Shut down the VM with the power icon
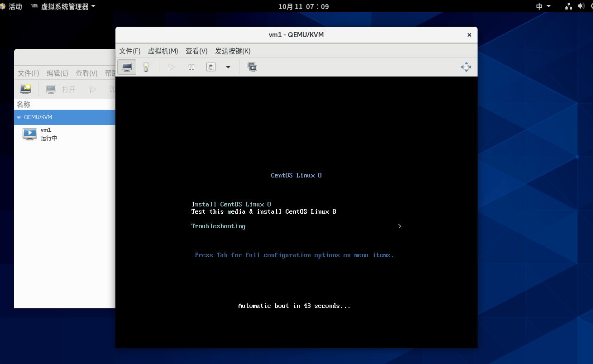Viewport: 593px width, 364px height. pyautogui.click(x=211, y=67)
